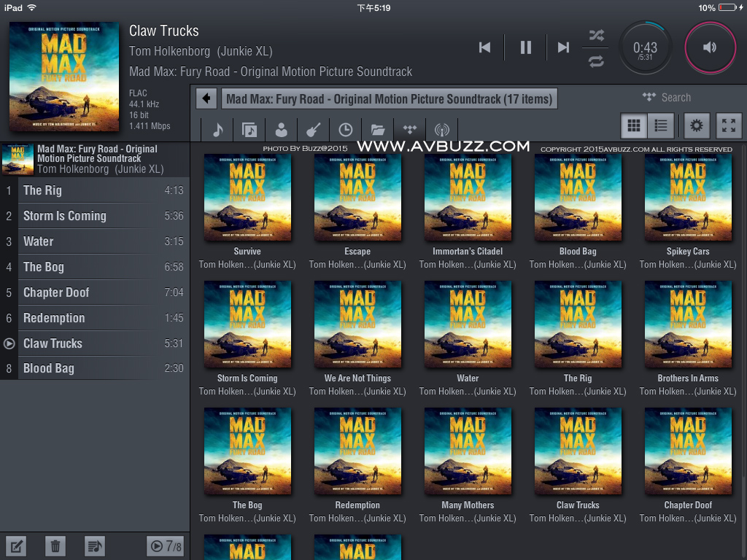Play Blood Bag in the queue
The height and width of the screenshot is (560, 747).
click(95, 368)
